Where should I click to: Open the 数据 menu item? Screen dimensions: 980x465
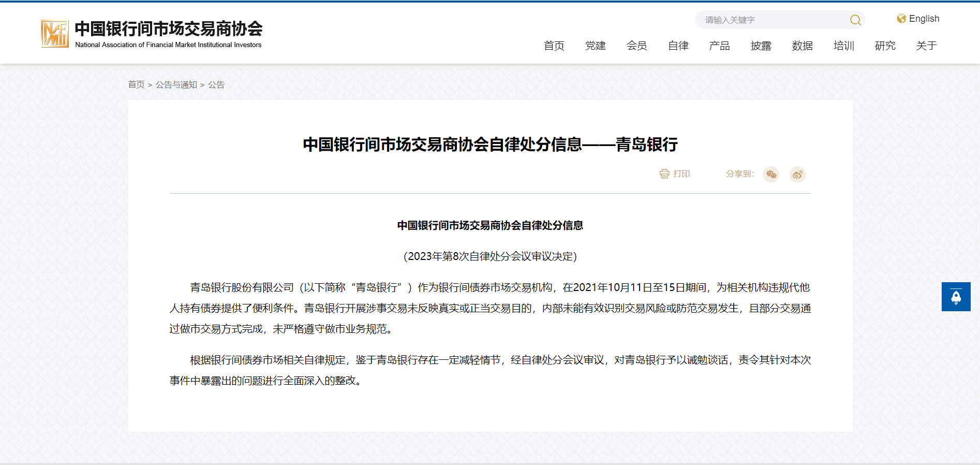coord(802,46)
